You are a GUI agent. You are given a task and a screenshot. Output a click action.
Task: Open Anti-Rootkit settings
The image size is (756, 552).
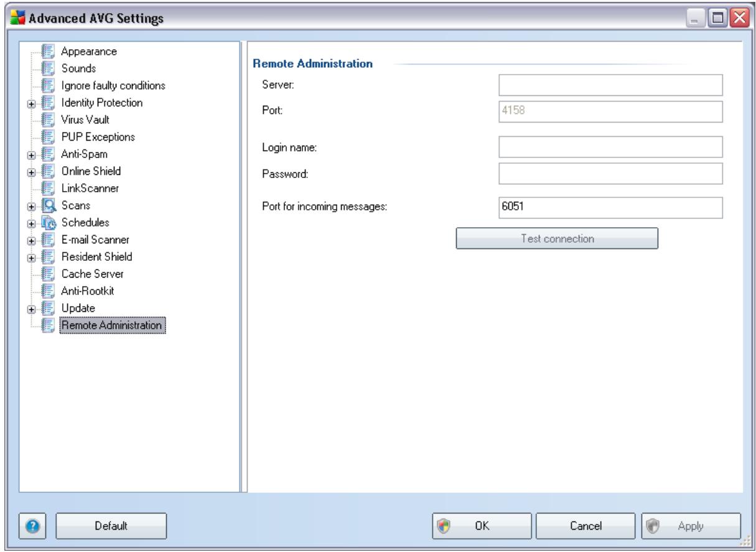89,290
